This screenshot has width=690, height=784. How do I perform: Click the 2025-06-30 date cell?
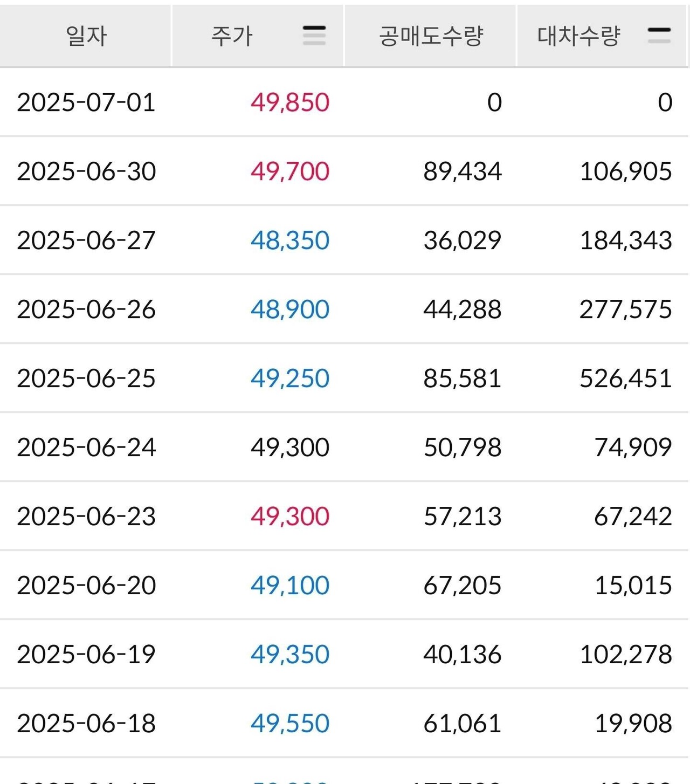pyautogui.click(x=86, y=171)
